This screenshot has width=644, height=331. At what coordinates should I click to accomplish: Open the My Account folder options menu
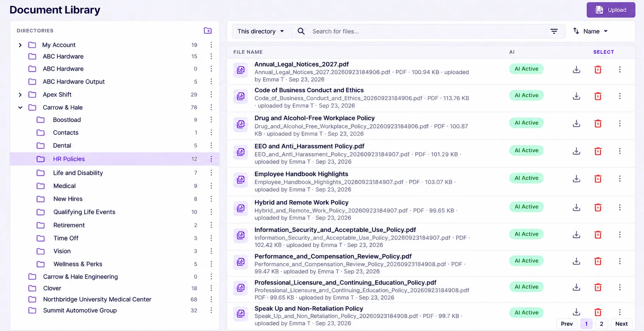211,45
